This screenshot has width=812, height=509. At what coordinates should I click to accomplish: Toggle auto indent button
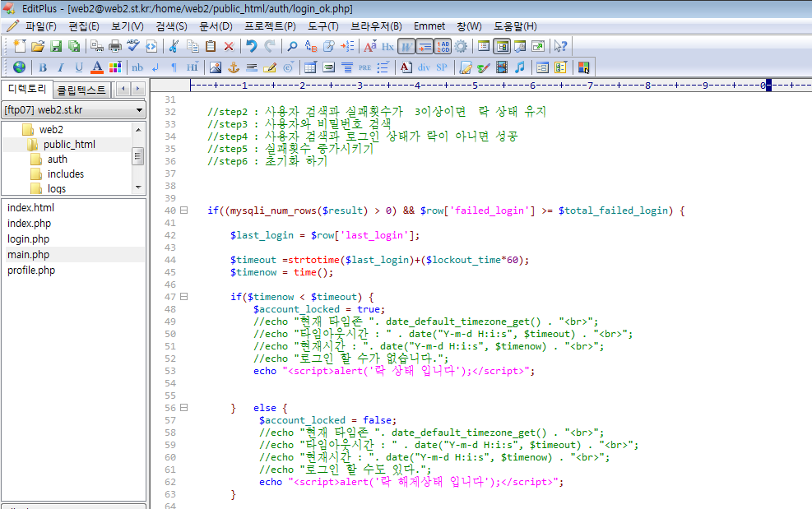point(425,46)
